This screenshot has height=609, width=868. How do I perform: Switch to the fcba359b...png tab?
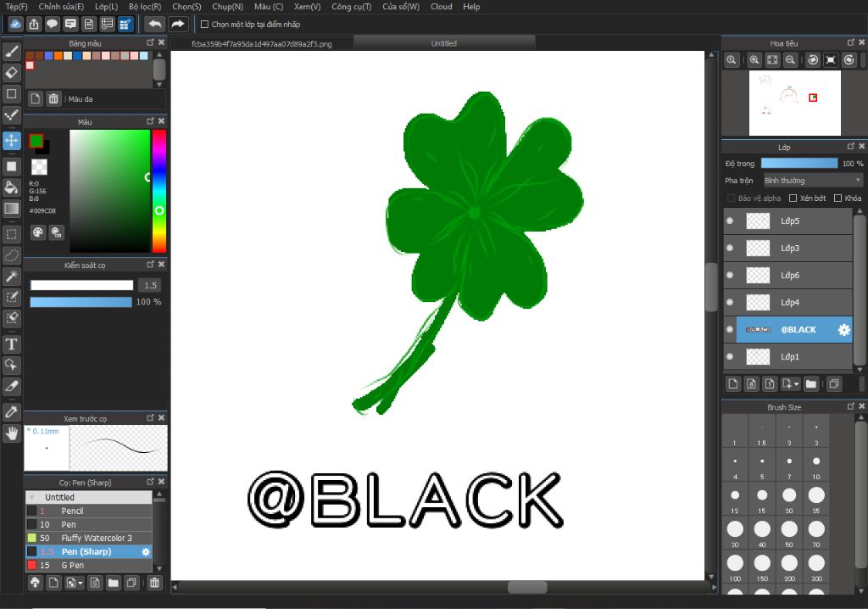pyautogui.click(x=261, y=44)
